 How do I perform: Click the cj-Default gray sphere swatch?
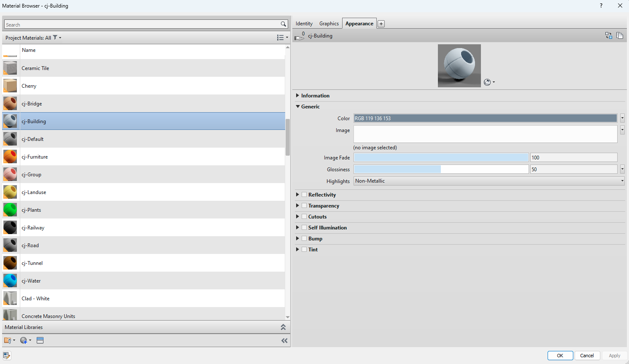pos(10,139)
